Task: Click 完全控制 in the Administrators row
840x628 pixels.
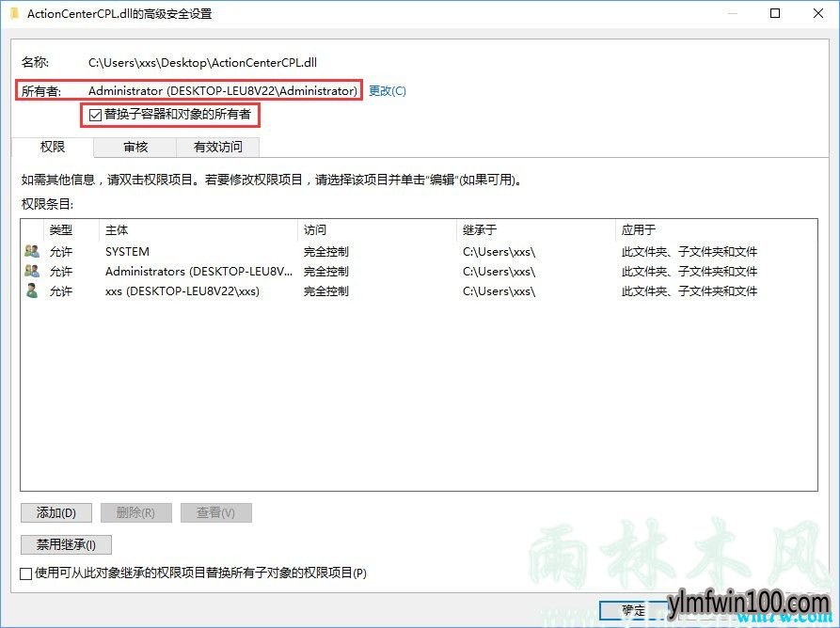Action: point(325,271)
